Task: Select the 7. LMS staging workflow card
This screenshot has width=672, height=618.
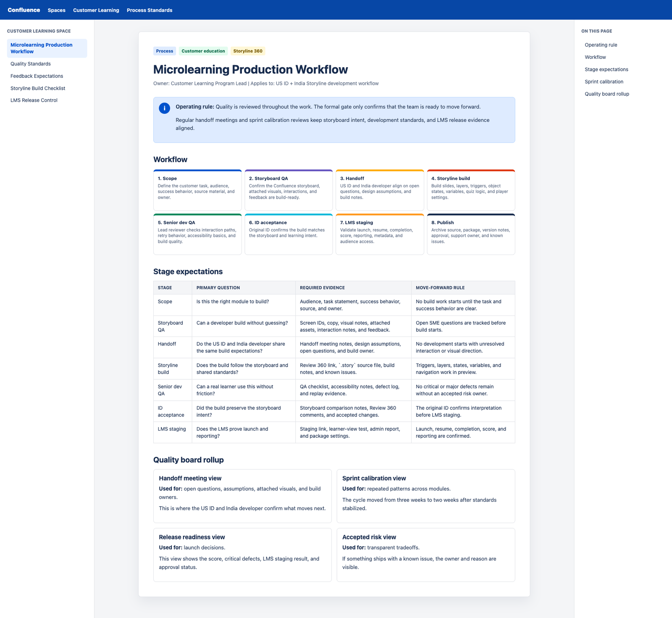Action: [x=380, y=234]
